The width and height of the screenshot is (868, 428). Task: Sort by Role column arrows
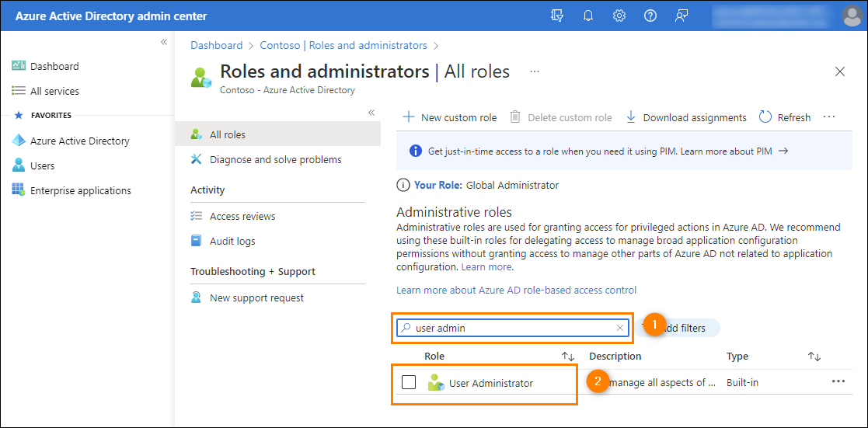tap(569, 357)
